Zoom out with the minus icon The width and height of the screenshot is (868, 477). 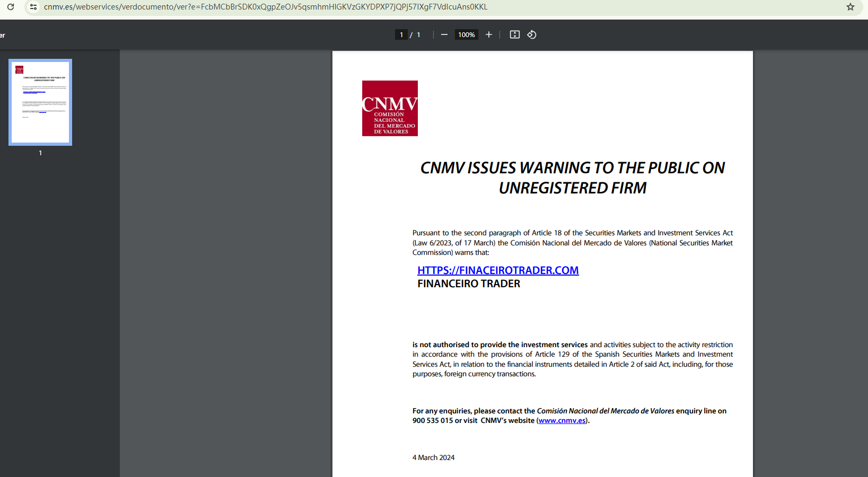[444, 34]
